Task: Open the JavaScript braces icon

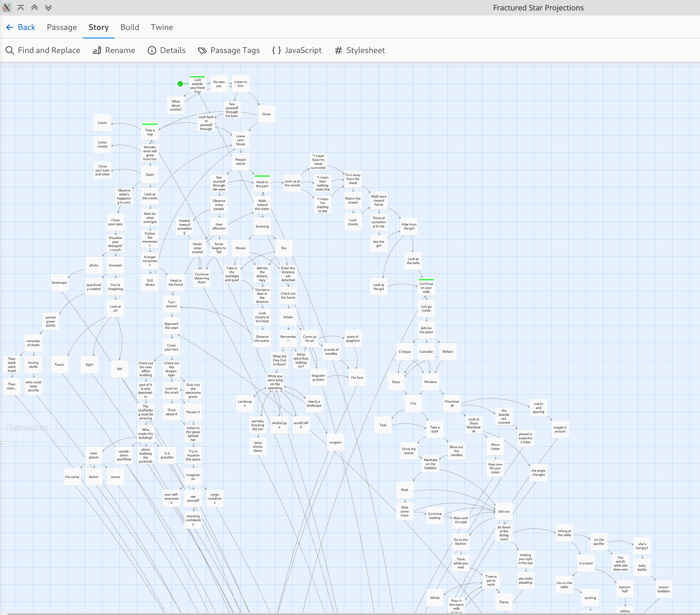Action: coord(276,50)
